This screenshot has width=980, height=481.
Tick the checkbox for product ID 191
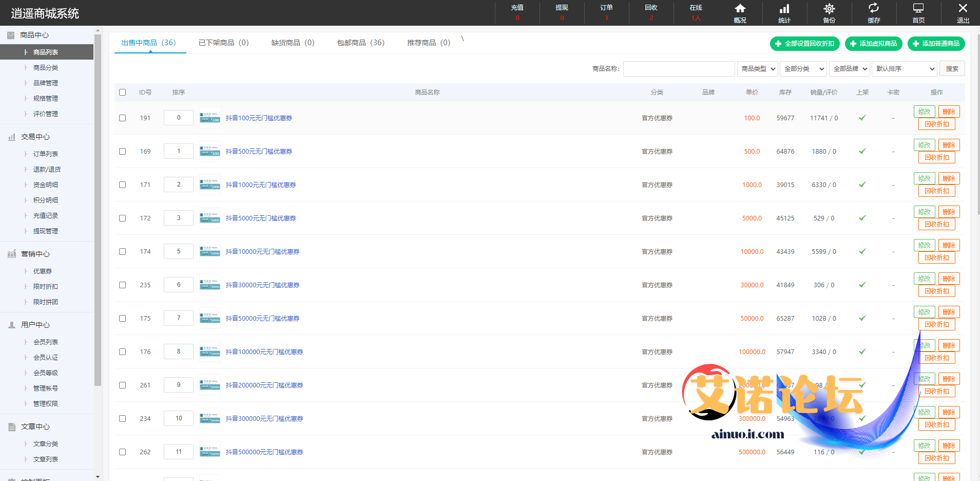[122, 118]
